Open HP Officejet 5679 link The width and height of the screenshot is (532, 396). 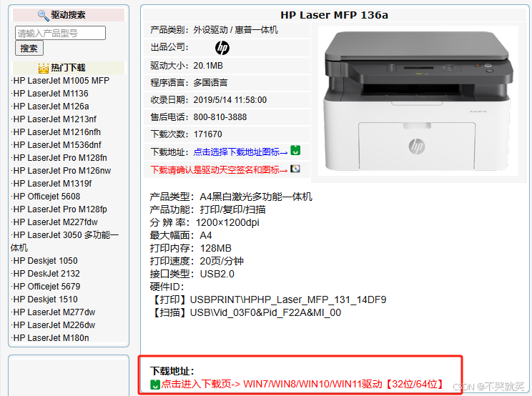click(x=46, y=287)
